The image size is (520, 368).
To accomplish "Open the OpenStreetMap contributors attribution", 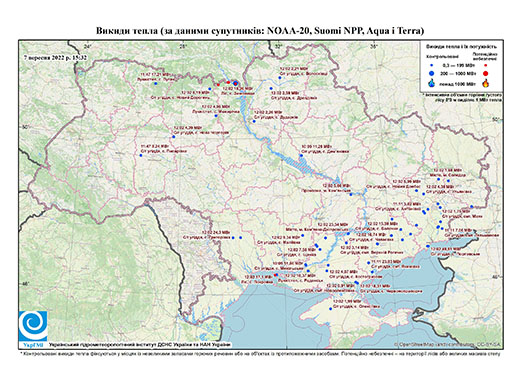I will (447, 344).
